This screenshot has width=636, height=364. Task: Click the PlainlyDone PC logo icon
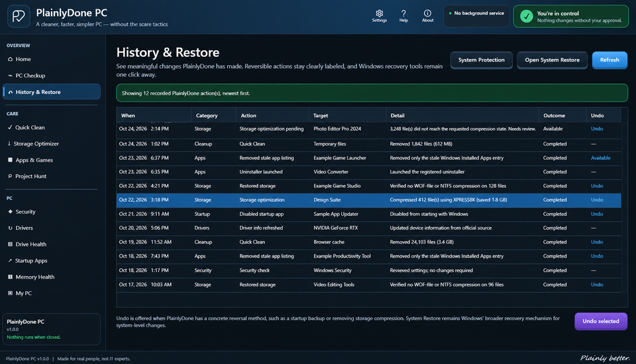click(x=19, y=16)
